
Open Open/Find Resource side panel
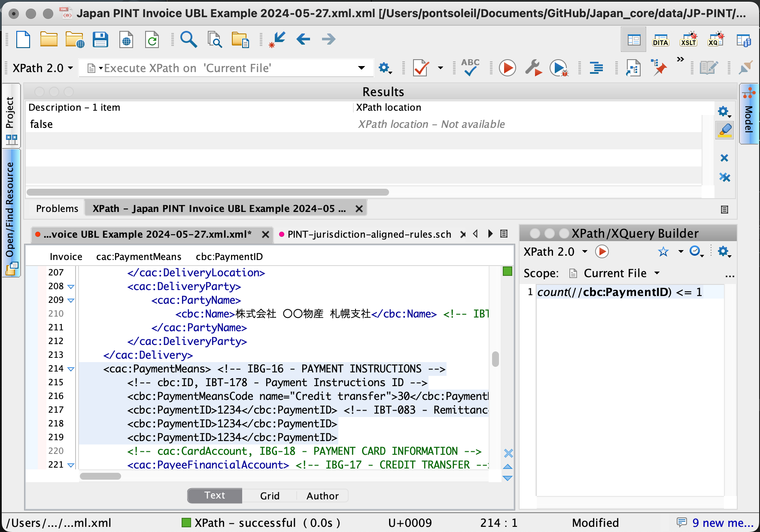point(11,213)
